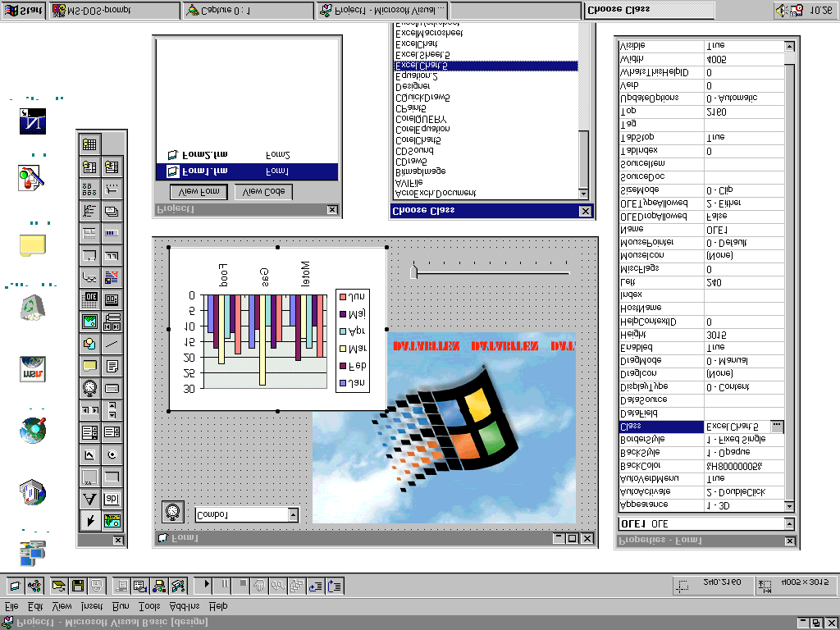Select the DBGrid control tool
Screen dimensions: 840x630
[x=90, y=144]
